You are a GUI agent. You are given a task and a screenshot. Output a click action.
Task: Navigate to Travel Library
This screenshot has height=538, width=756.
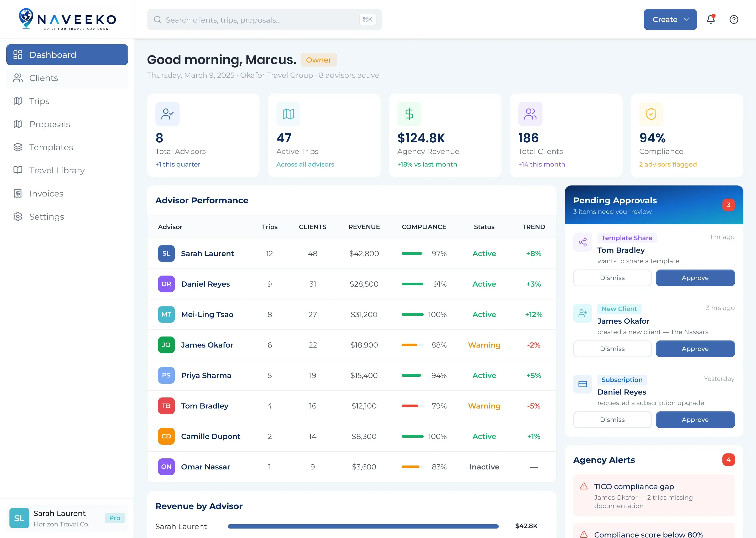pos(67,170)
